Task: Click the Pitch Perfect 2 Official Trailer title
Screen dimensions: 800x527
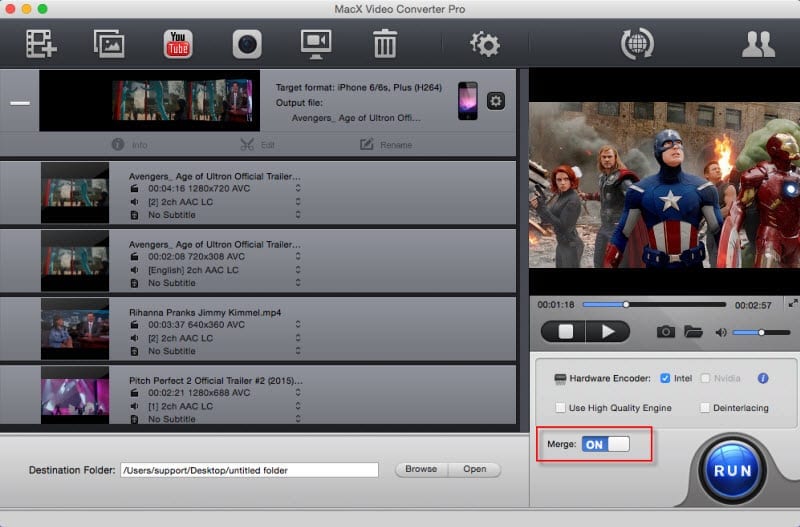Action: pos(215,380)
